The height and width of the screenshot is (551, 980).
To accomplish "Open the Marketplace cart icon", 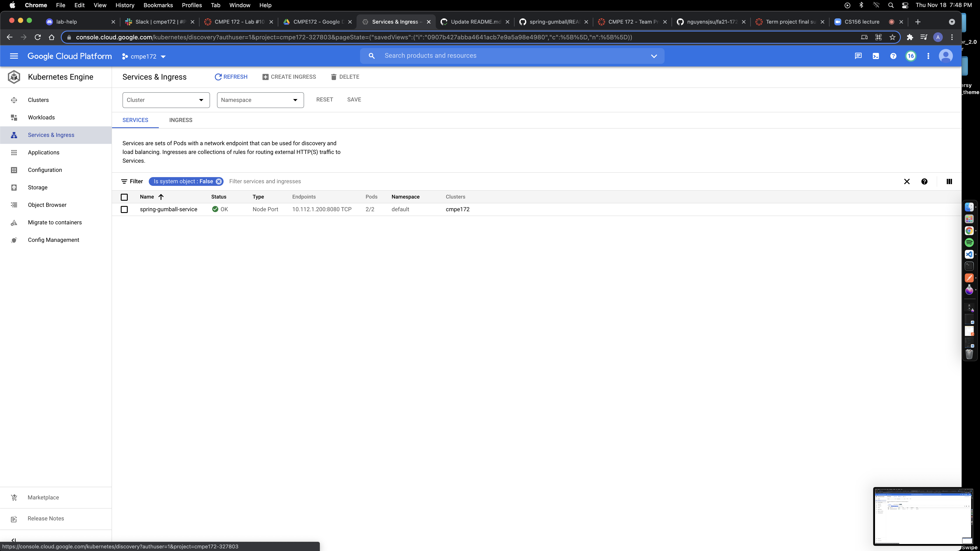I will 14,497.
